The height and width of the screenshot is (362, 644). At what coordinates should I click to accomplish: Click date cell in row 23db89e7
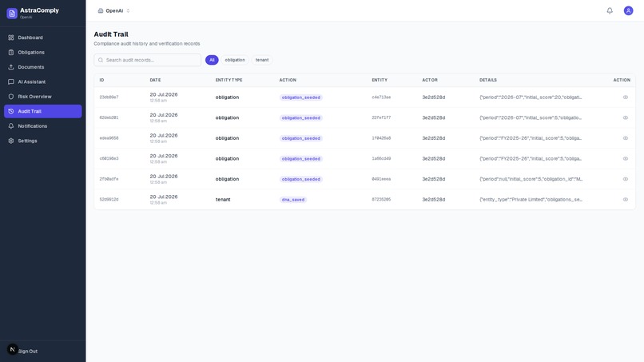pyautogui.click(x=164, y=97)
